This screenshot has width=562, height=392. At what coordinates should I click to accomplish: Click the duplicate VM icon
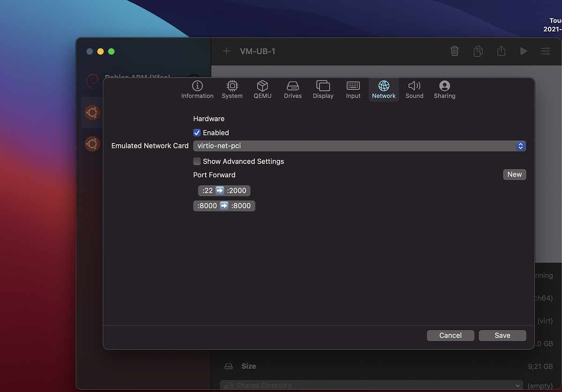[478, 51]
